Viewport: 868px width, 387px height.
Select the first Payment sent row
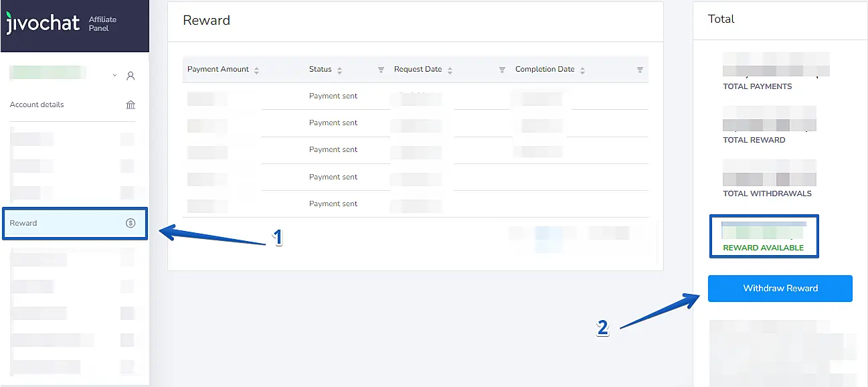[333, 96]
